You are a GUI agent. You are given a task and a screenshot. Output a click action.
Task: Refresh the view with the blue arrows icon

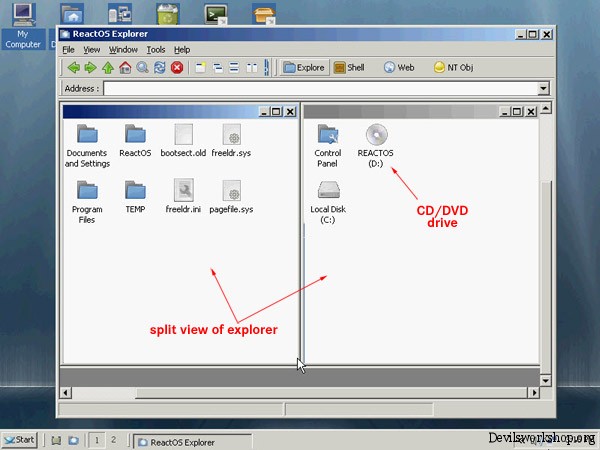tap(160, 68)
